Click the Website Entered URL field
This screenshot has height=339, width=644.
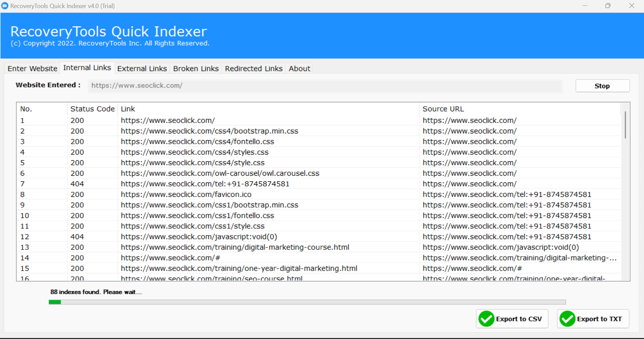coord(325,86)
